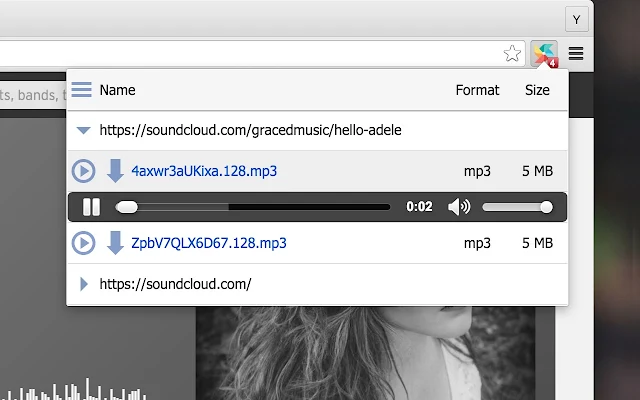Viewport: 640px width, 400px height.
Task: Download 4axwr3aUKixa.128.mp3 with the arrow icon
Action: (115, 171)
